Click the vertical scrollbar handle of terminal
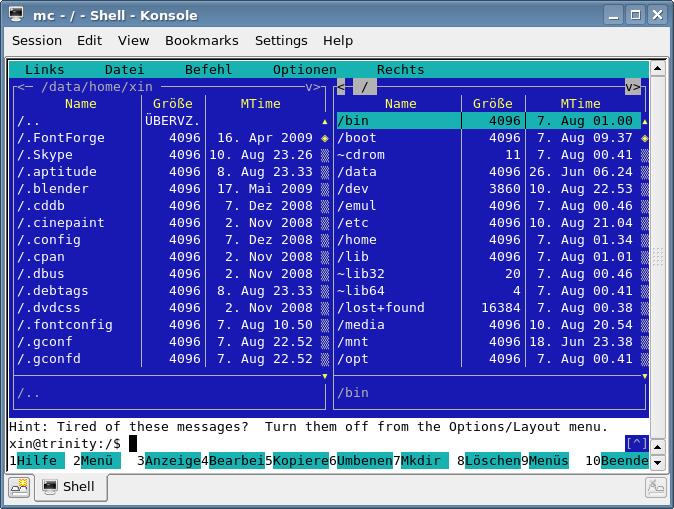674x509 pixels. click(x=657, y=258)
